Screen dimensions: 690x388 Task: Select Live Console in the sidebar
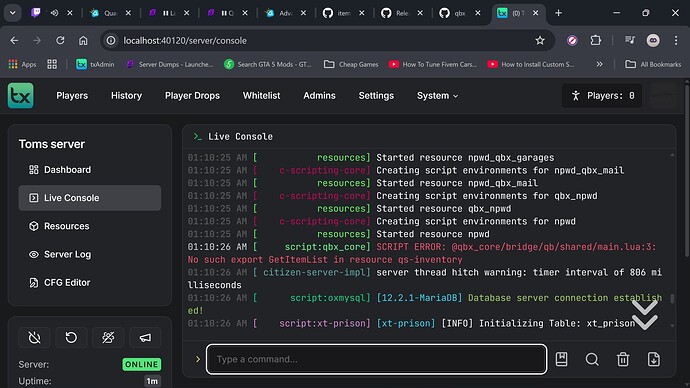[x=90, y=198]
